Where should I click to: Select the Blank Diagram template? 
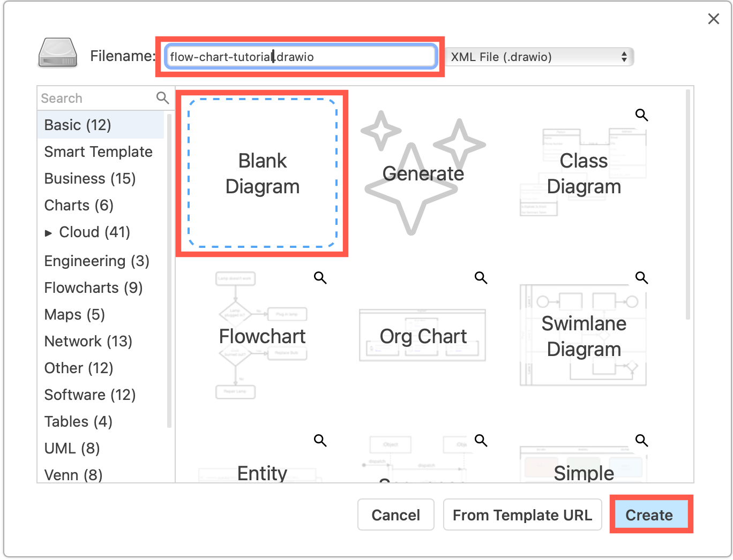pyautogui.click(x=262, y=173)
